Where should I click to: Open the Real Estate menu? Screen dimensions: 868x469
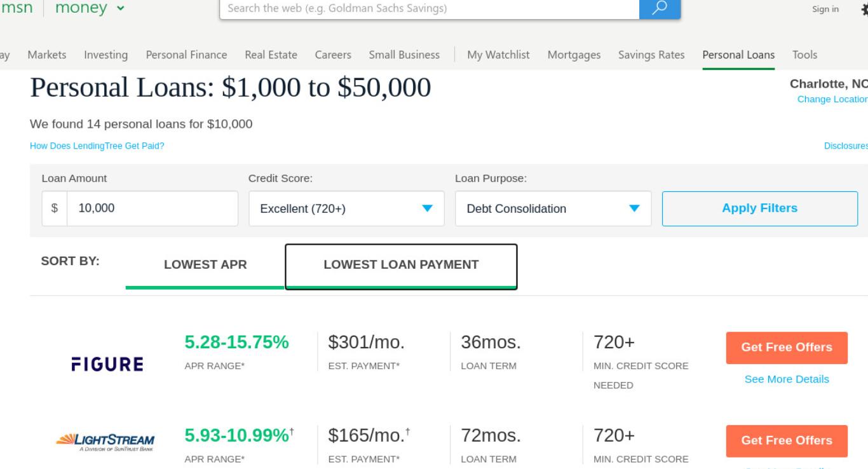point(271,55)
